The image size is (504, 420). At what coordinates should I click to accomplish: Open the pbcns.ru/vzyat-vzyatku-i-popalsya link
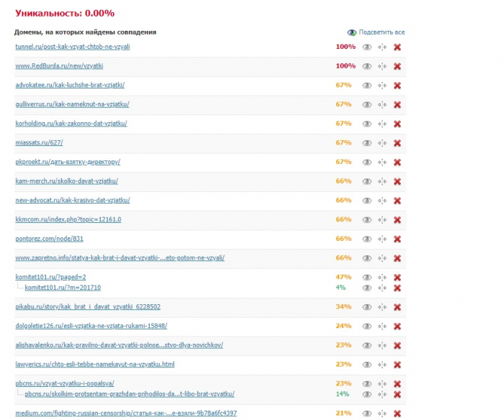(x=65, y=383)
